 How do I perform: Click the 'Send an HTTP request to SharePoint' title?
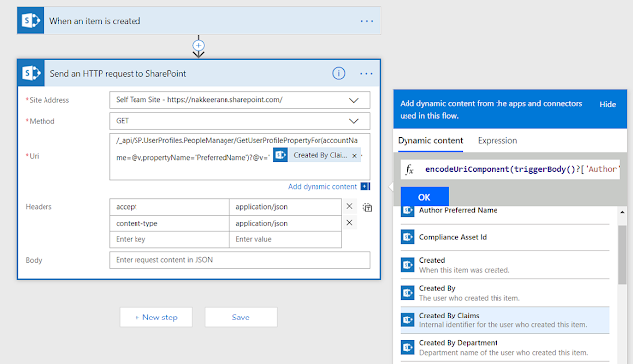tap(118, 74)
